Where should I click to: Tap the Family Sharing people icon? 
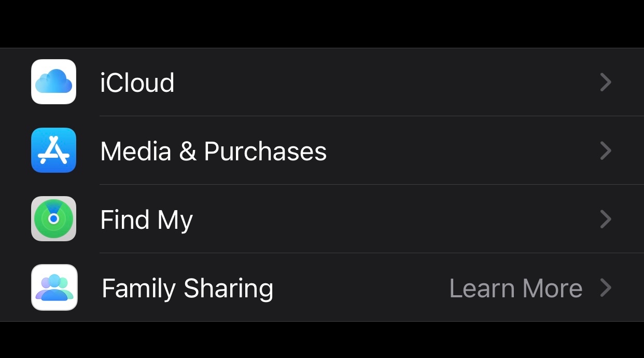54,287
